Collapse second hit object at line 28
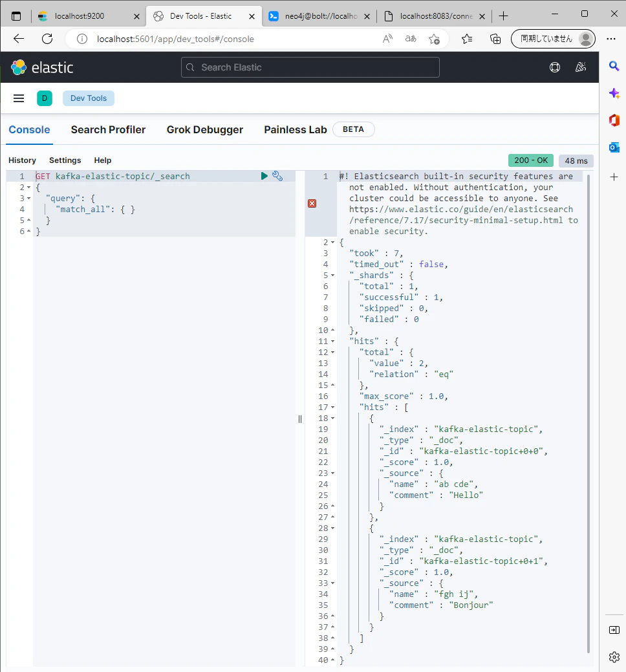 [332, 528]
